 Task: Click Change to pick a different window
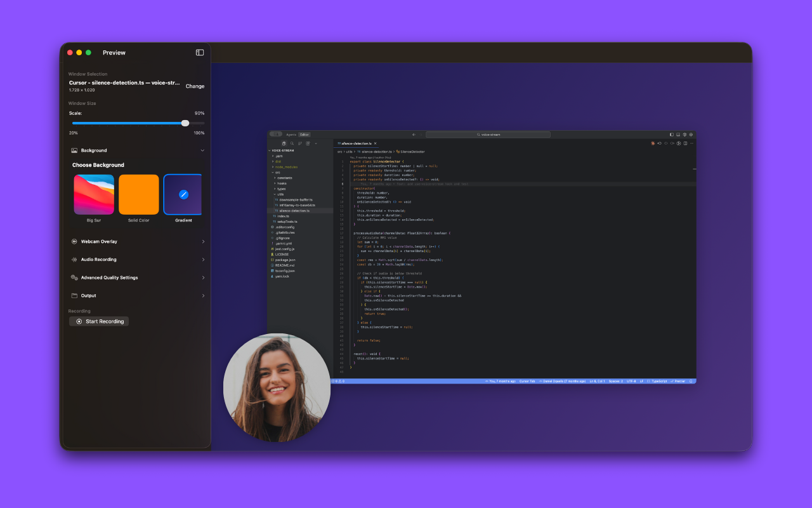pyautogui.click(x=195, y=86)
